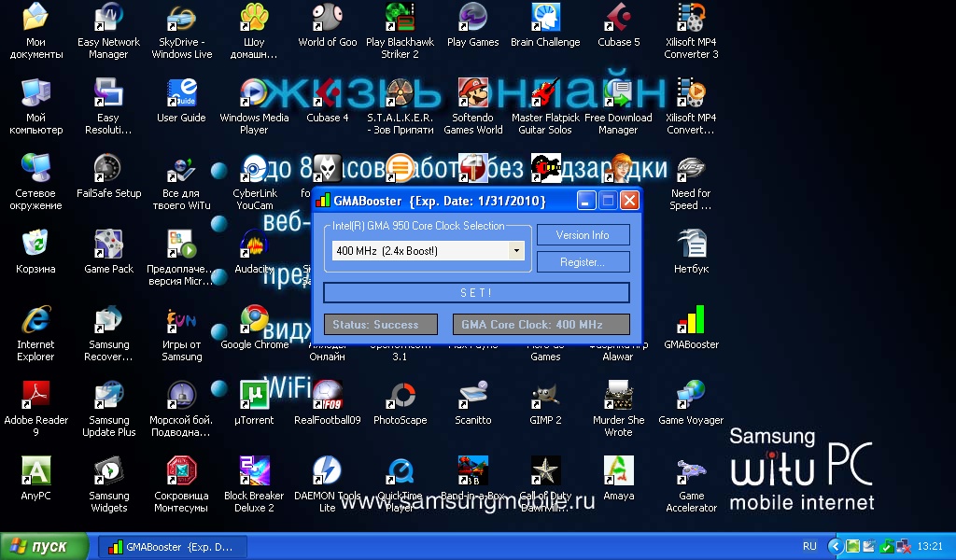Select the Samsung Recovery shortcut icon
956x560 pixels.
click(108, 319)
